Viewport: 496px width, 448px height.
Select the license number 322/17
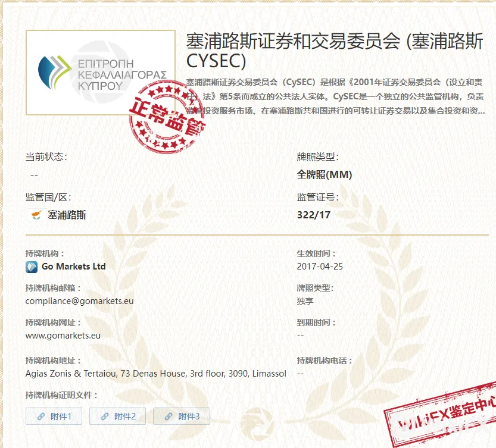point(313,215)
